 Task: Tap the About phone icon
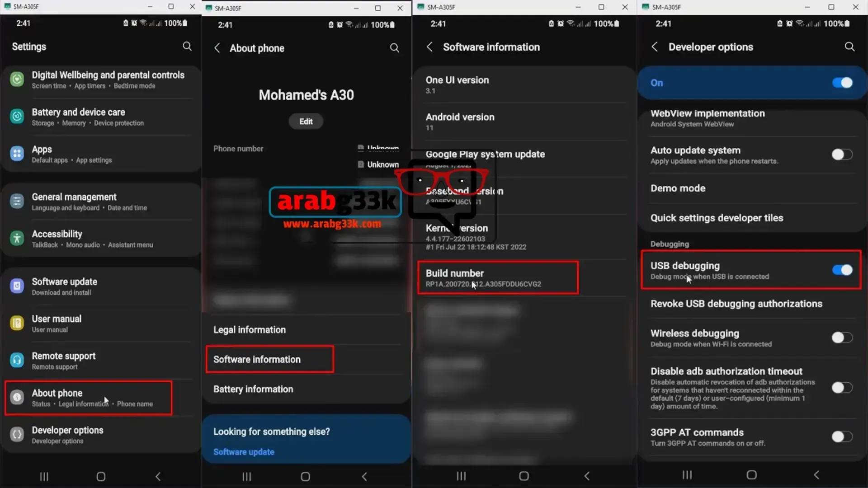tap(16, 397)
